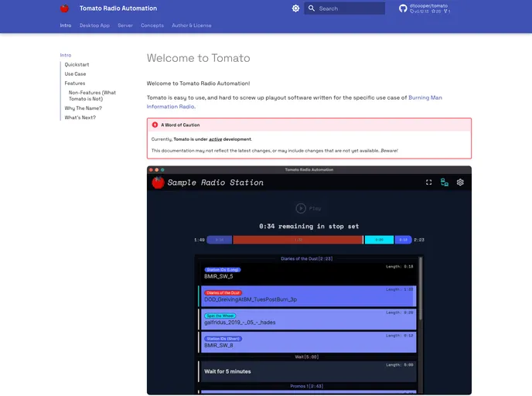Click the cyan segment of progress bar
The height and width of the screenshot is (396, 532).
coord(379,240)
